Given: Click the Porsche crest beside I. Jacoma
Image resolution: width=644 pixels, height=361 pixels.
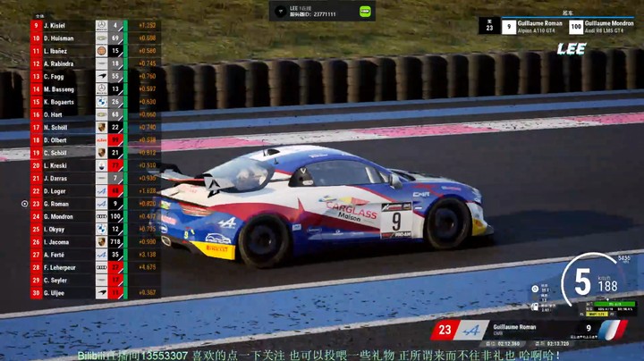Looking at the screenshot, I should 101,241.
